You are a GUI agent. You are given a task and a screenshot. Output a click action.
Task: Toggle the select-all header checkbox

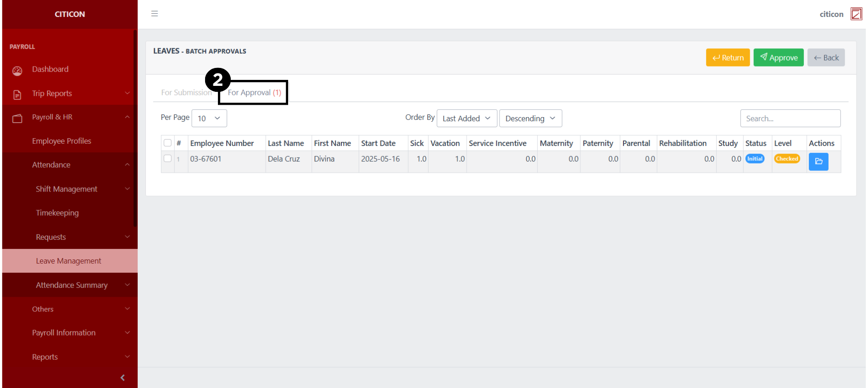[x=167, y=143]
